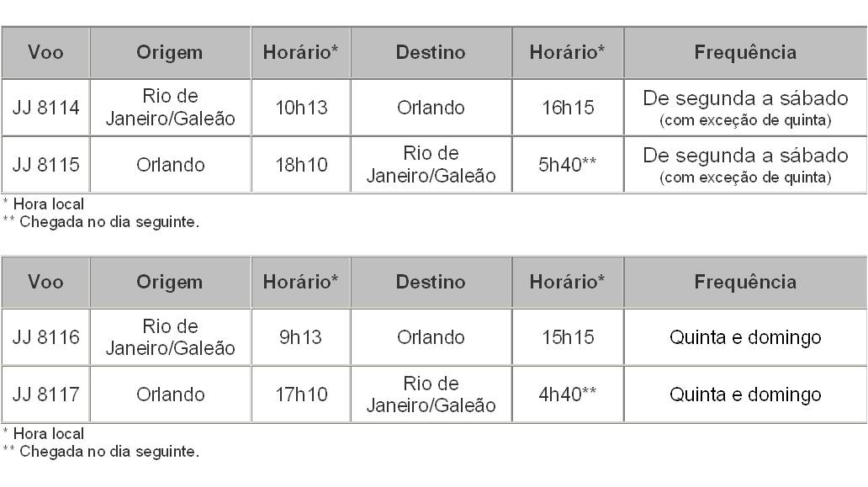Click Orlando destination in JJ 8114 row
Image resolution: width=868 pixels, height=487 pixels.
point(431,108)
